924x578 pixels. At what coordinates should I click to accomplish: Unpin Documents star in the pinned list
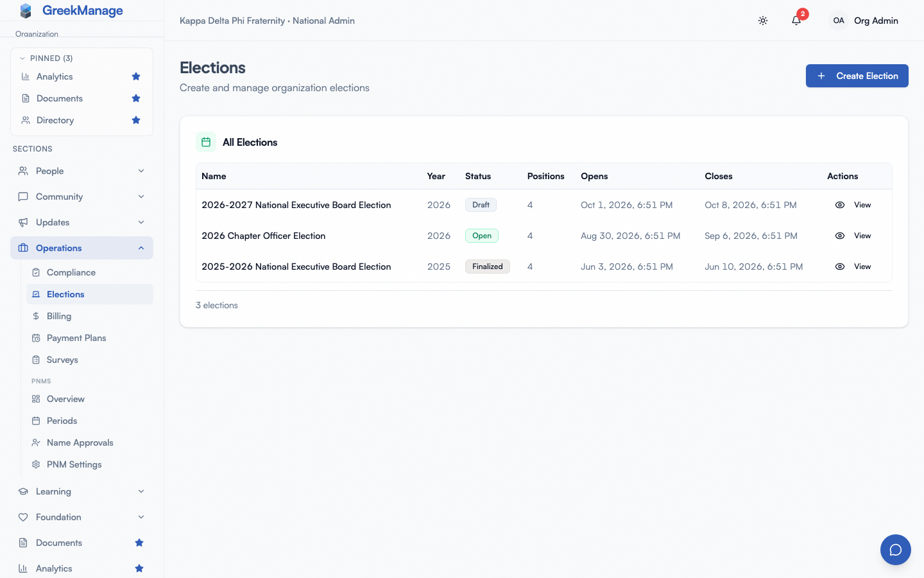tap(136, 98)
